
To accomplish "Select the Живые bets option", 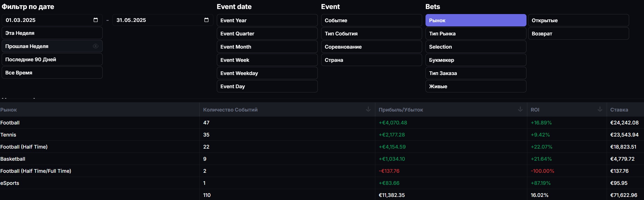I will 475,86.
